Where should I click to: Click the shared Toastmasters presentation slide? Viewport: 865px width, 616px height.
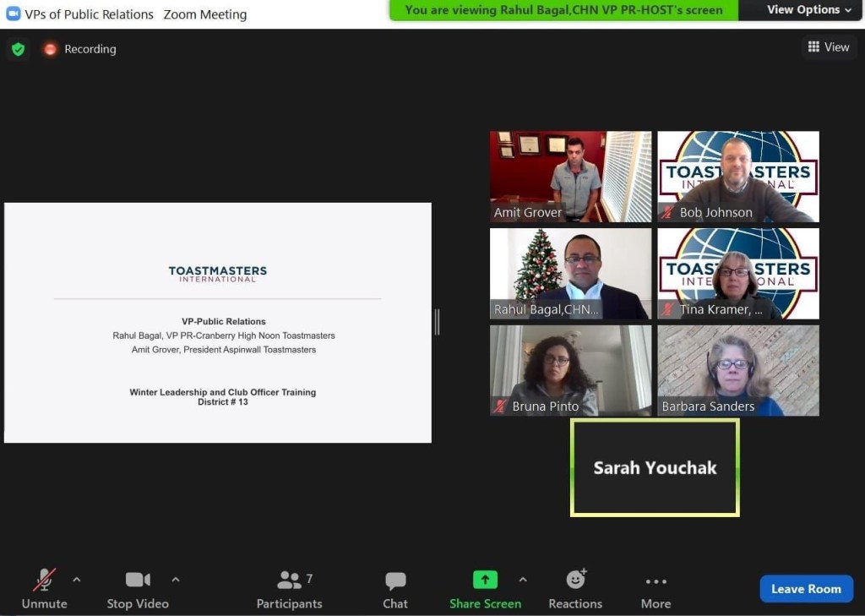[x=218, y=322]
